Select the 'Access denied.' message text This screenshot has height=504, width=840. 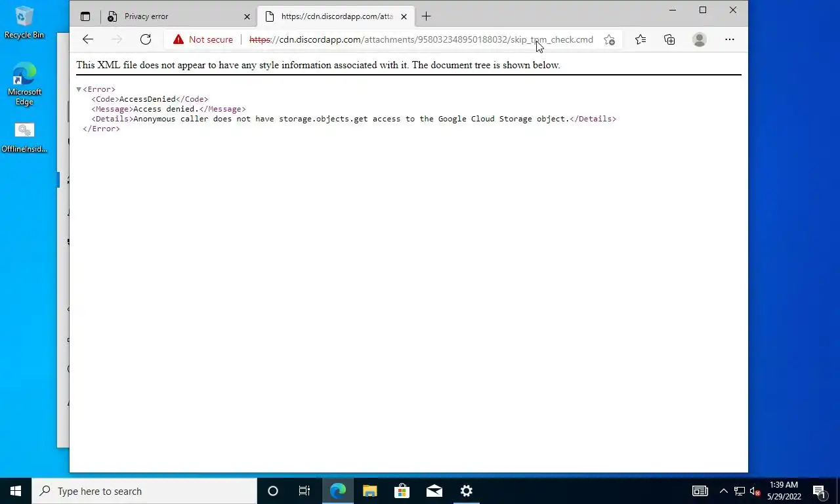click(166, 109)
